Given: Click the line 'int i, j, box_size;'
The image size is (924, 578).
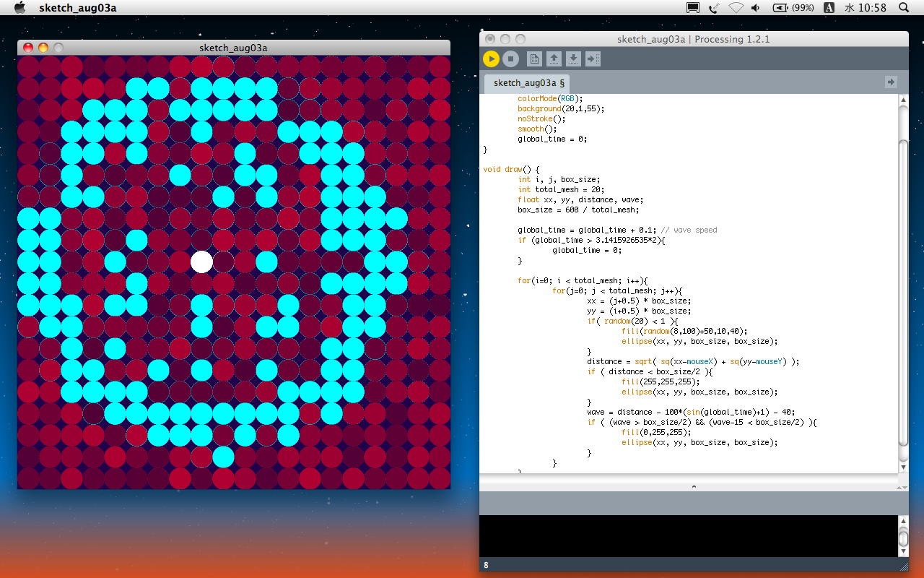Looking at the screenshot, I should (559, 179).
